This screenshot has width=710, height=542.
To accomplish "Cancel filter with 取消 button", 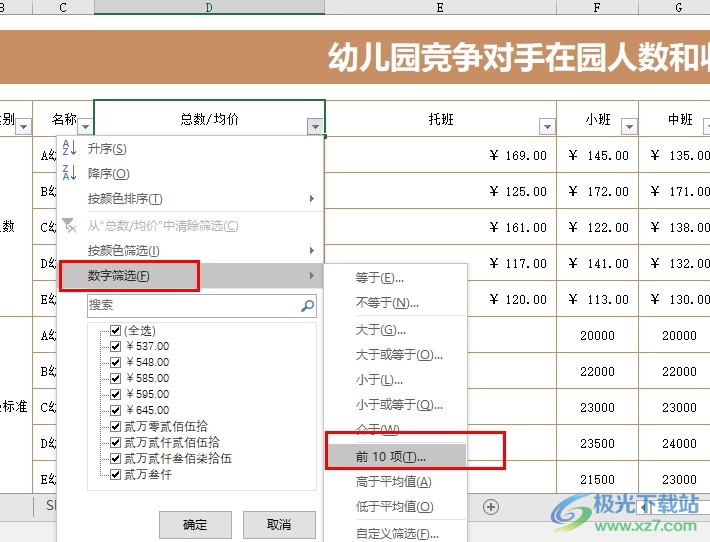I will (279, 525).
